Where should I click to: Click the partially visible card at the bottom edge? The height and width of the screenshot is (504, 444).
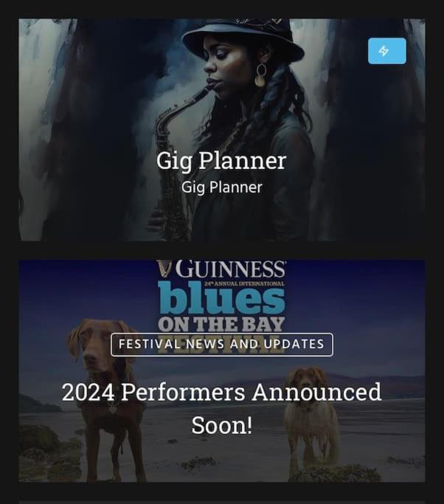pyautogui.click(x=222, y=502)
